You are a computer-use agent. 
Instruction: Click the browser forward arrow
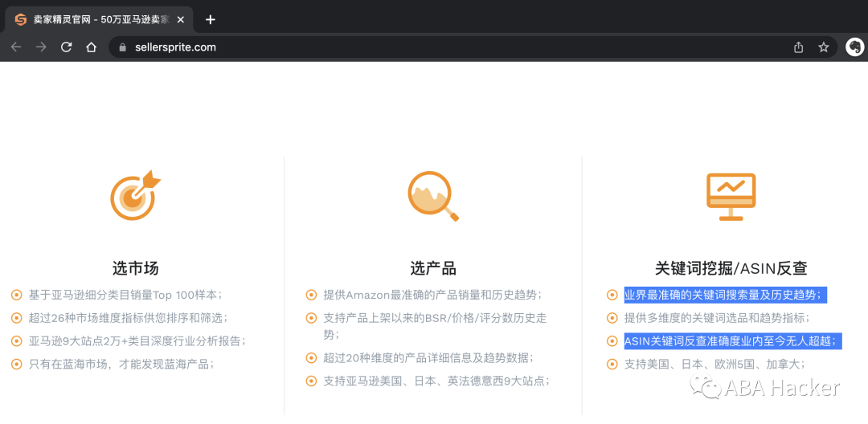click(x=42, y=47)
